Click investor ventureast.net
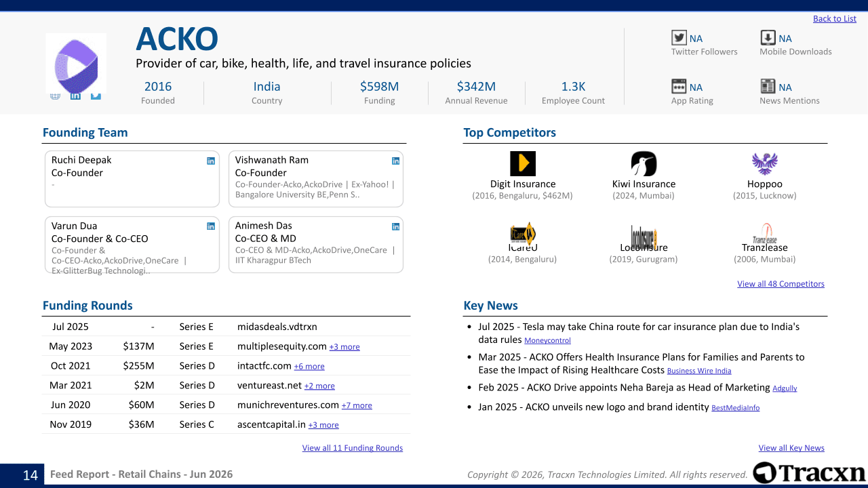 pos(269,386)
